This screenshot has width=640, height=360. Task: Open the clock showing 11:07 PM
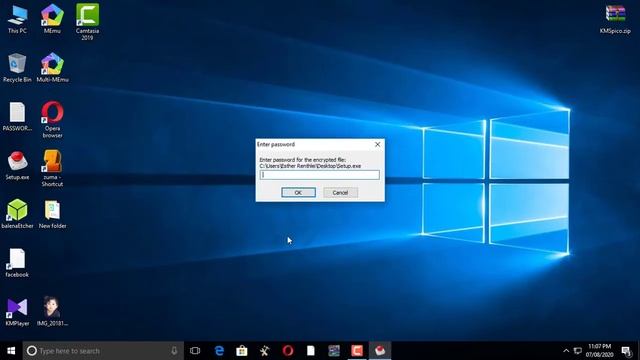tap(599, 351)
